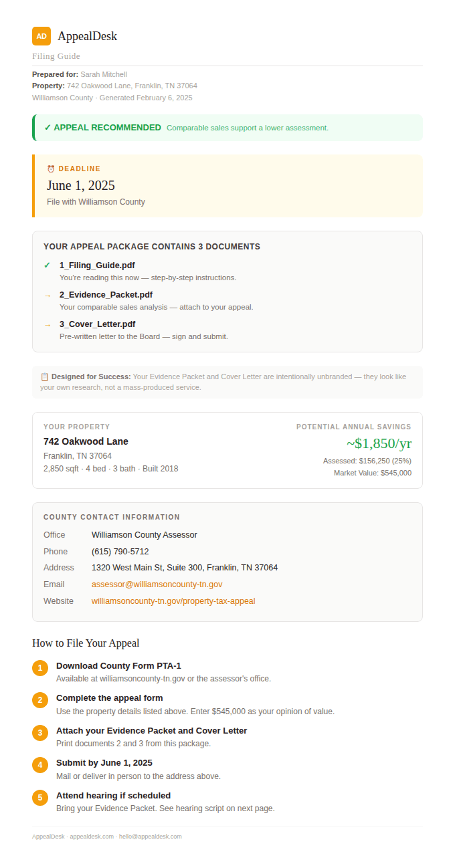Click the step 3 number circle

tap(40, 733)
